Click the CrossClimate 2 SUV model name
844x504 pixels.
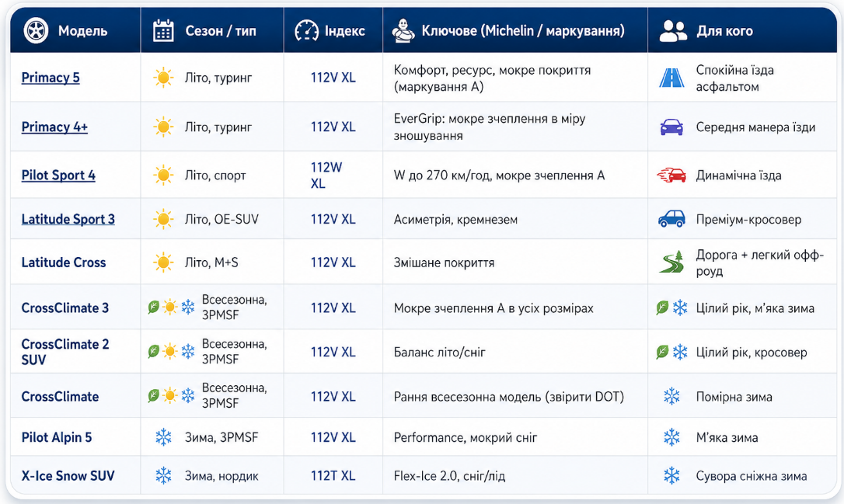tap(65, 352)
